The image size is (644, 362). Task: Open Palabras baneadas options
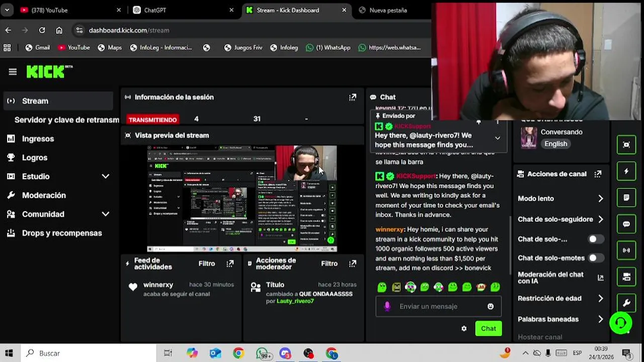560,319
